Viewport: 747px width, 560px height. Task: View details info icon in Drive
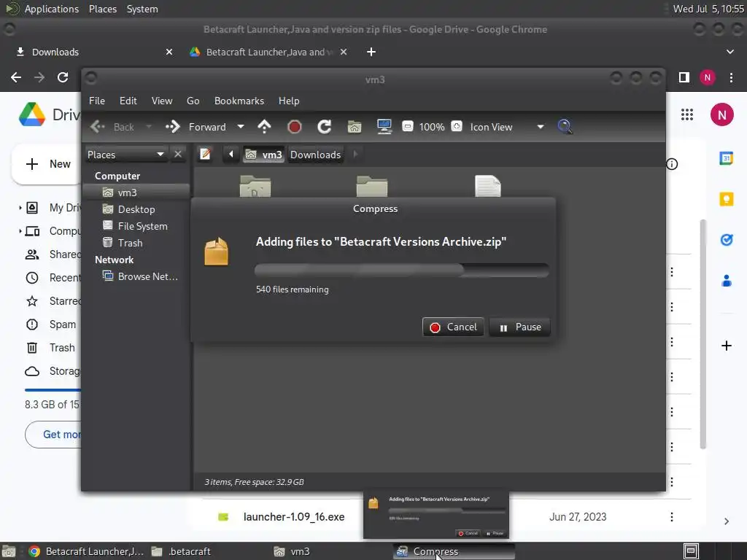[672, 164]
